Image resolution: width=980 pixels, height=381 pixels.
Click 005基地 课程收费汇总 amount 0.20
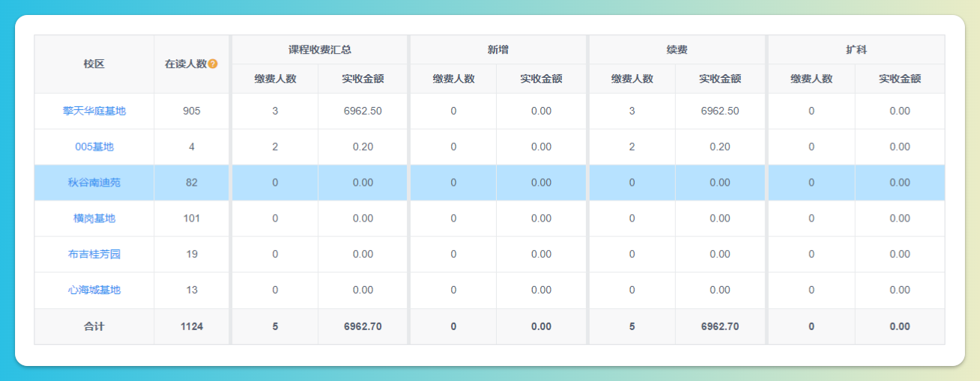pos(363,147)
